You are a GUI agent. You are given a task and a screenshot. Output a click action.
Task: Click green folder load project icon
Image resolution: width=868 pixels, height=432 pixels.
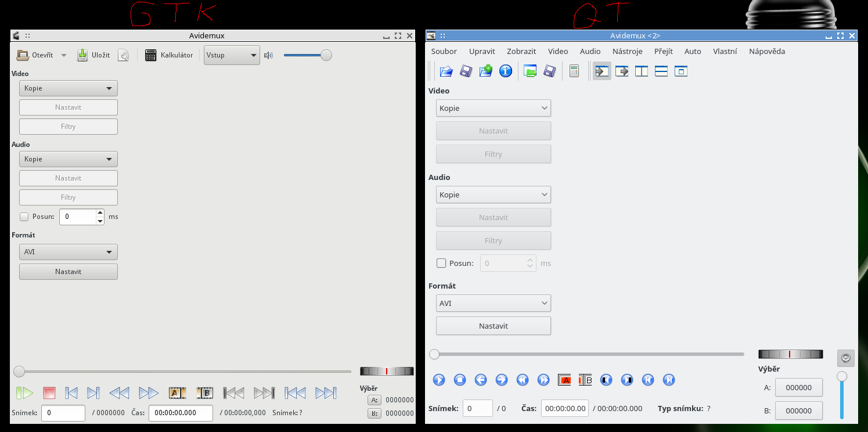530,71
